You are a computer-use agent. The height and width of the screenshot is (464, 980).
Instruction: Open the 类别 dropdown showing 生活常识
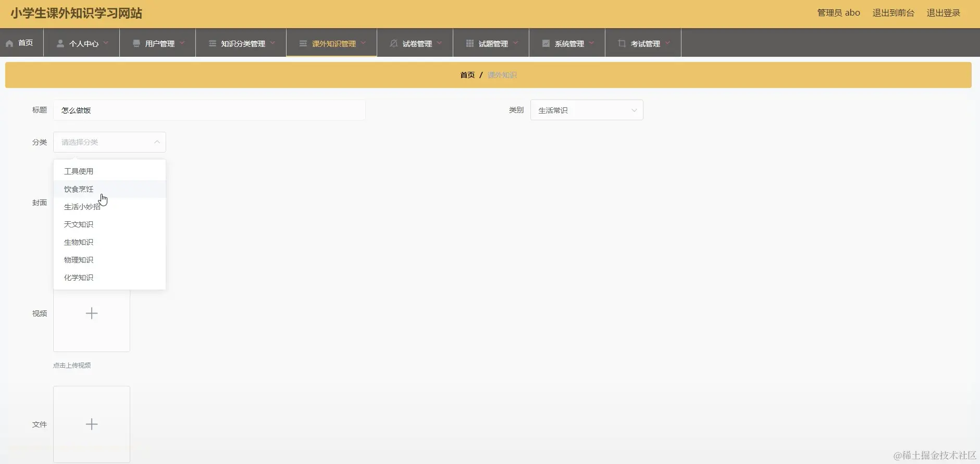pyautogui.click(x=587, y=110)
